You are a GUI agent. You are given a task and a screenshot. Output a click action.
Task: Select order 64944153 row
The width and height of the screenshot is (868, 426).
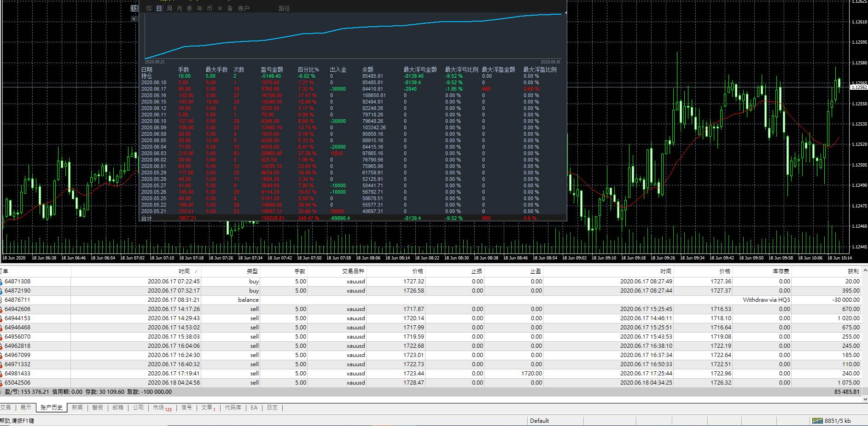(x=431, y=318)
